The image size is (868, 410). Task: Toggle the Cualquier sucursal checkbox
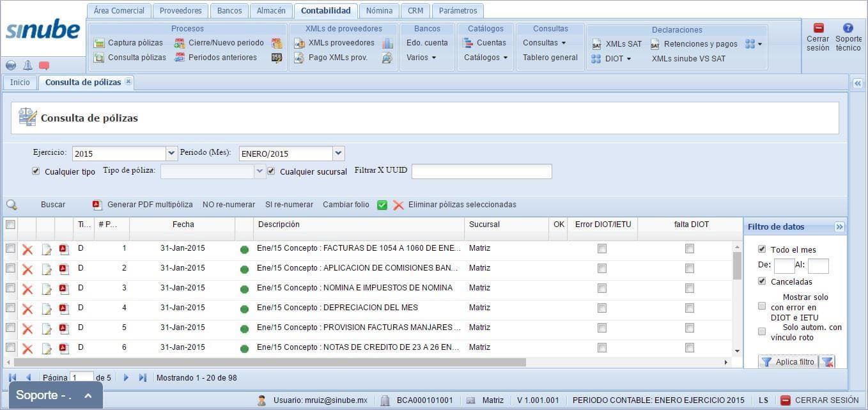[x=271, y=171]
